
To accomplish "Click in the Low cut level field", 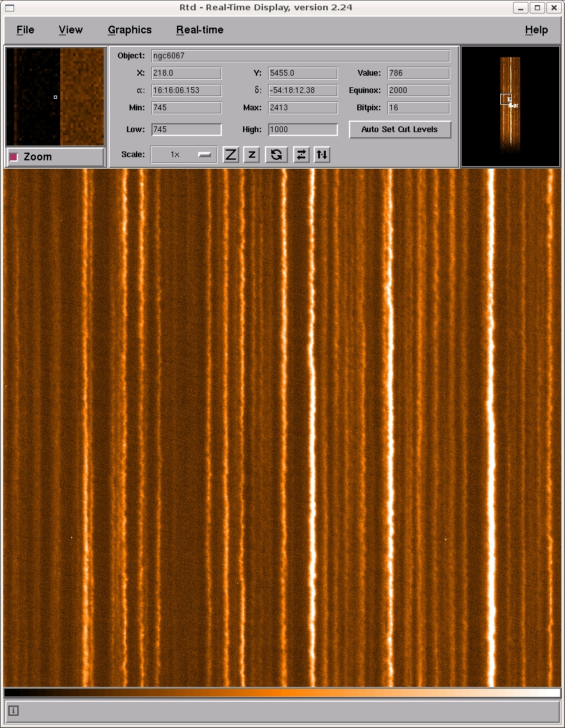I will click(x=187, y=130).
